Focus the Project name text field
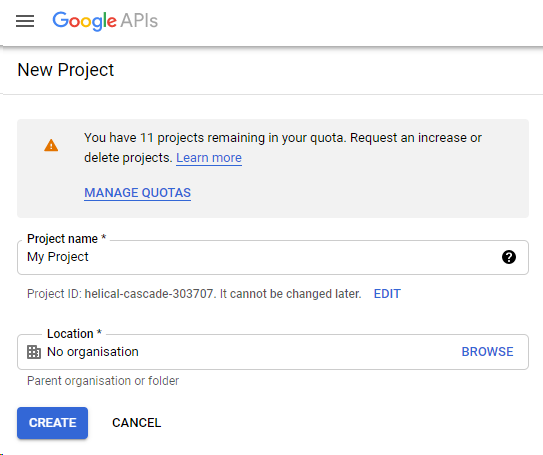543x455 pixels. click(273, 257)
